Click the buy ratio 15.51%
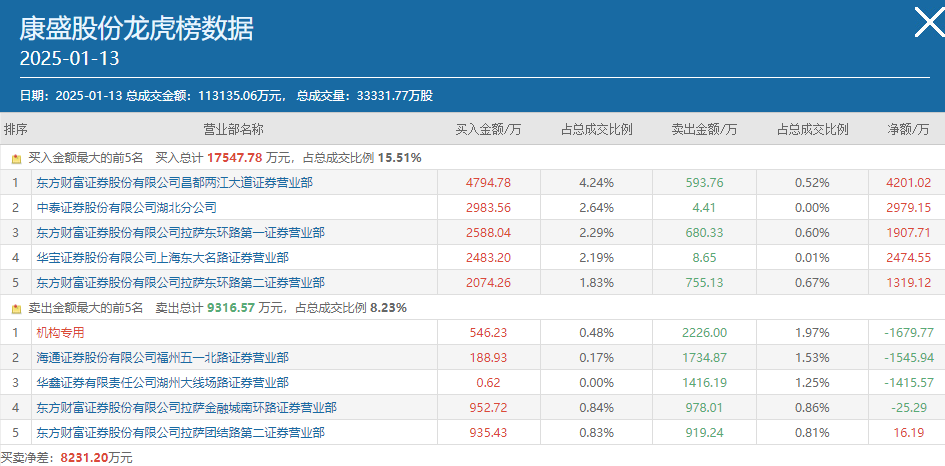945x466 pixels. [x=400, y=159]
